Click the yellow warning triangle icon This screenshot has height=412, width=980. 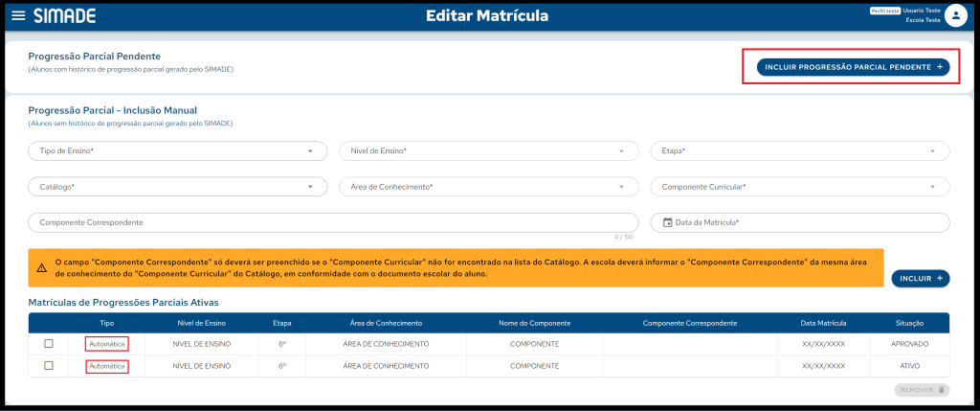pyautogui.click(x=42, y=267)
